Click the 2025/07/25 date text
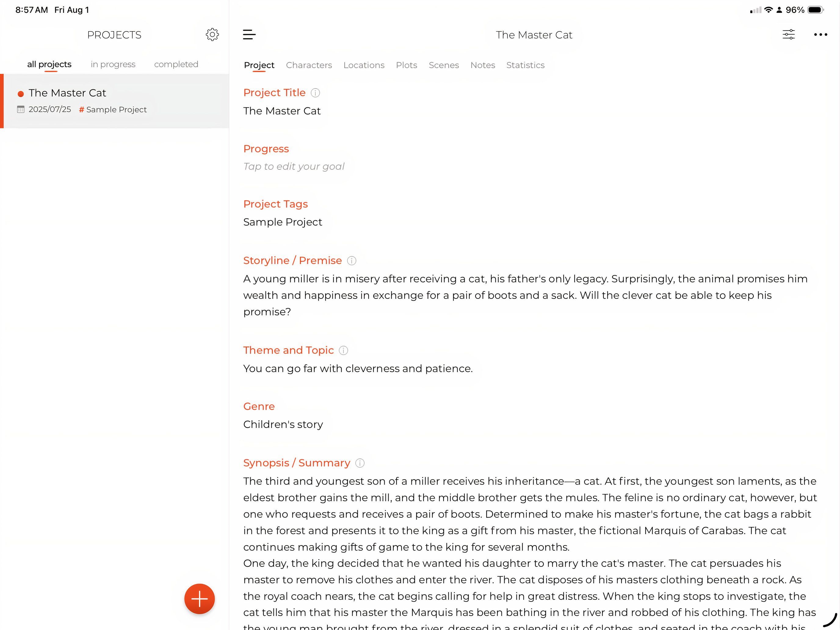The height and width of the screenshot is (630, 840). 50,109
